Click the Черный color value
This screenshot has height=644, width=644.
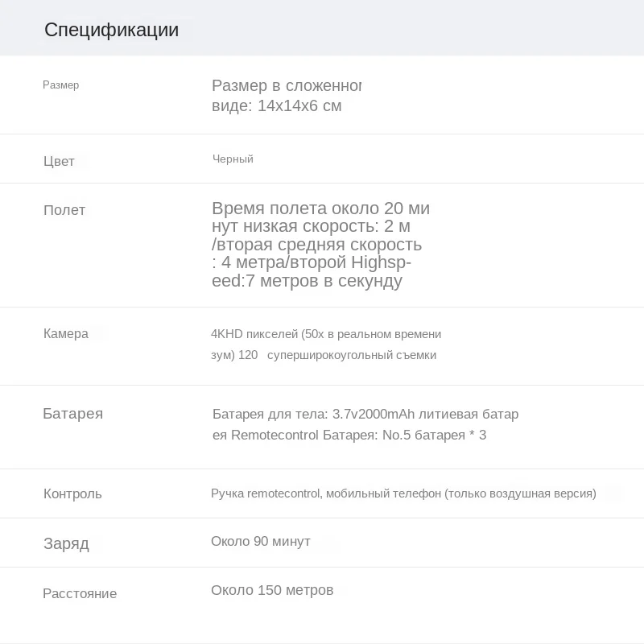(233, 159)
